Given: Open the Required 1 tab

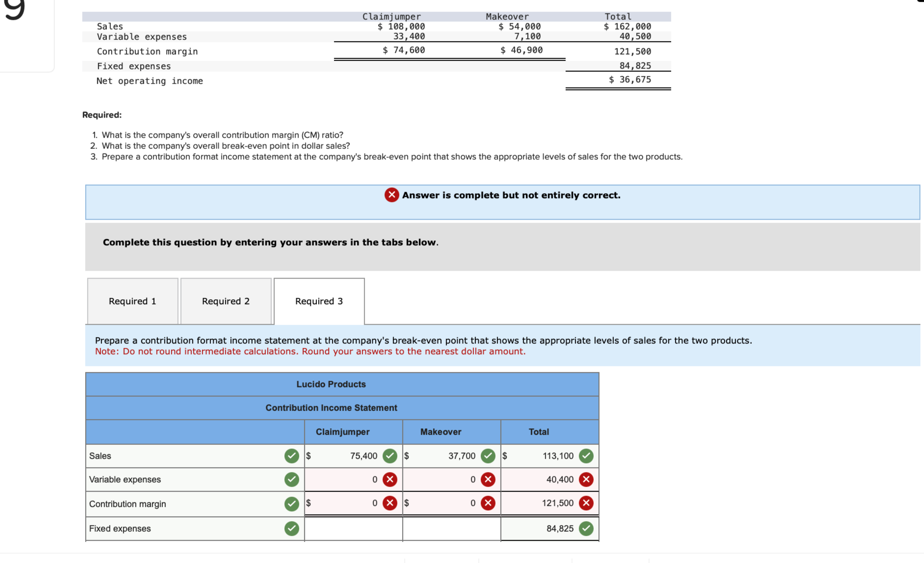Looking at the screenshot, I should tap(132, 301).
